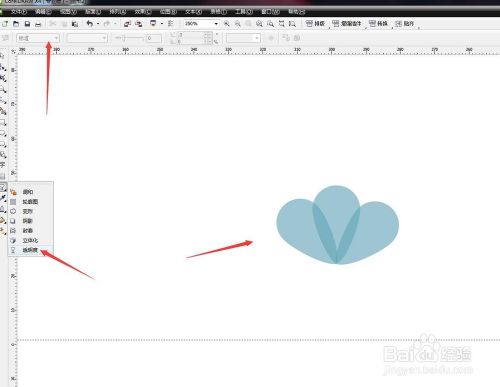Open the zoom level dropdown showing 250%
This screenshot has width=500, height=387.
[216, 24]
